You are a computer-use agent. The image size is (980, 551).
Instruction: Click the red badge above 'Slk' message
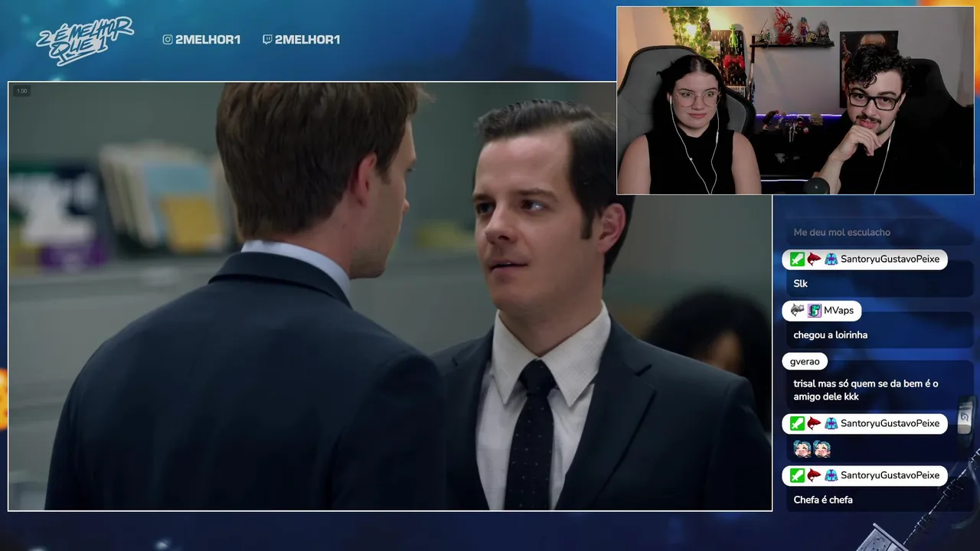pyautogui.click(x=814, y=259)
